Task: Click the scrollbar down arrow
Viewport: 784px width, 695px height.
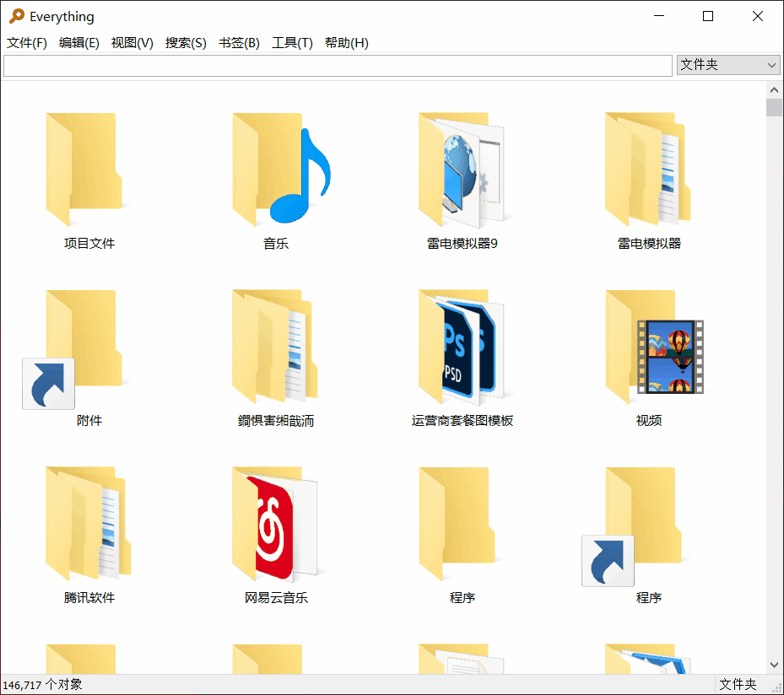Action: click(774, 665)
